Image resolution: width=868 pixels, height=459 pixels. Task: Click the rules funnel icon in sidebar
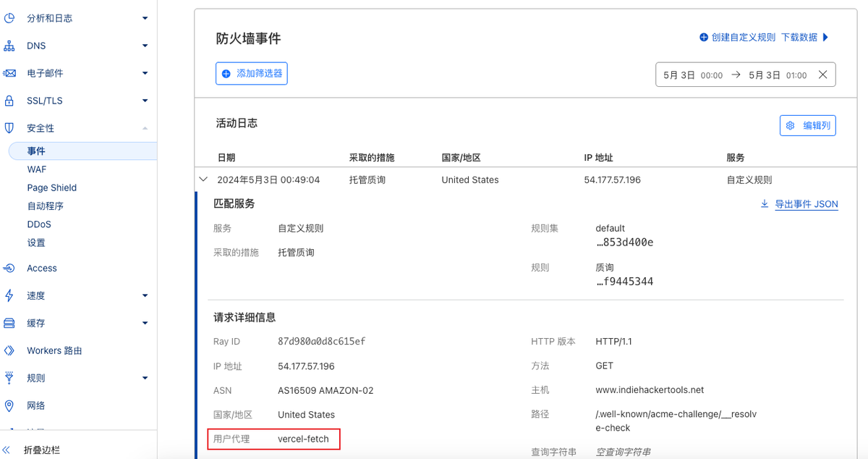click(x=9, y=378)
